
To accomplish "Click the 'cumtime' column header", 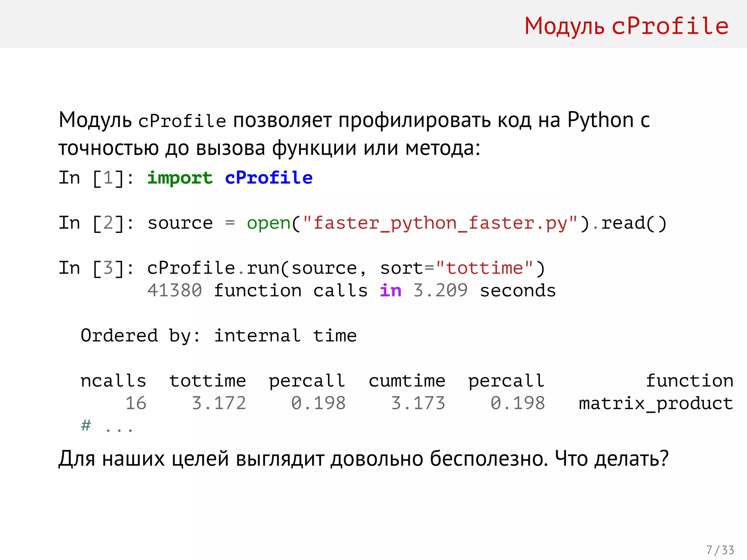I will (407, 381).
